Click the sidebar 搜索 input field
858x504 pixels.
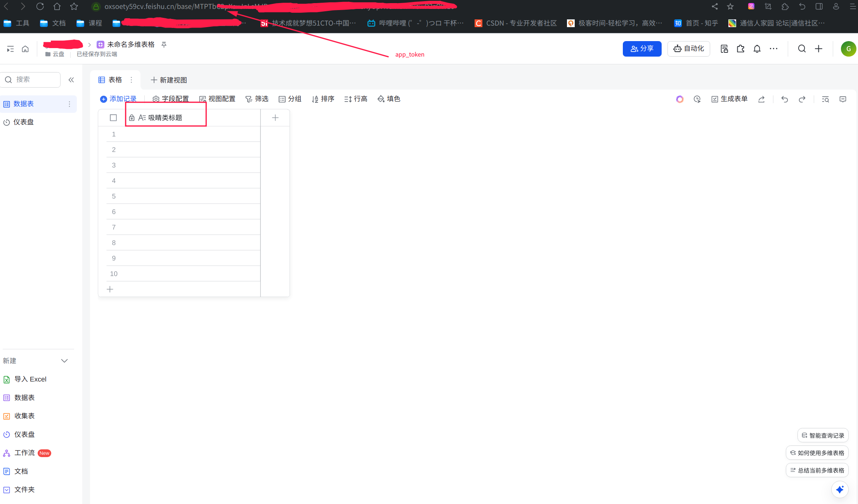tap(35, 79)
